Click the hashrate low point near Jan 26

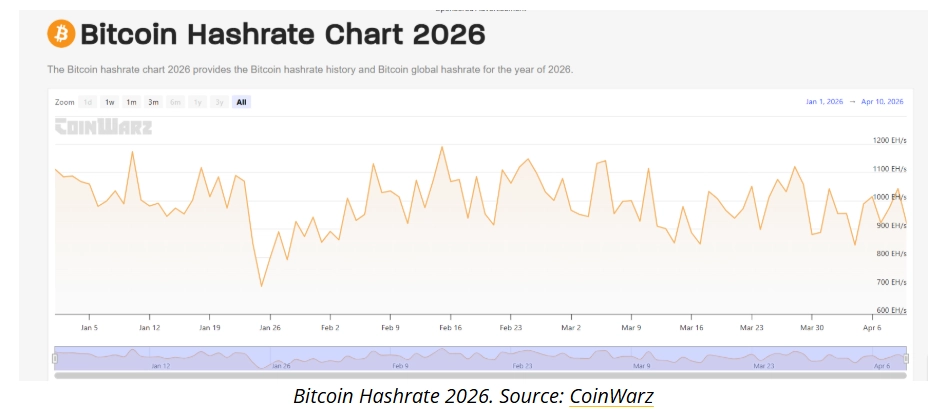coord(262,287)
